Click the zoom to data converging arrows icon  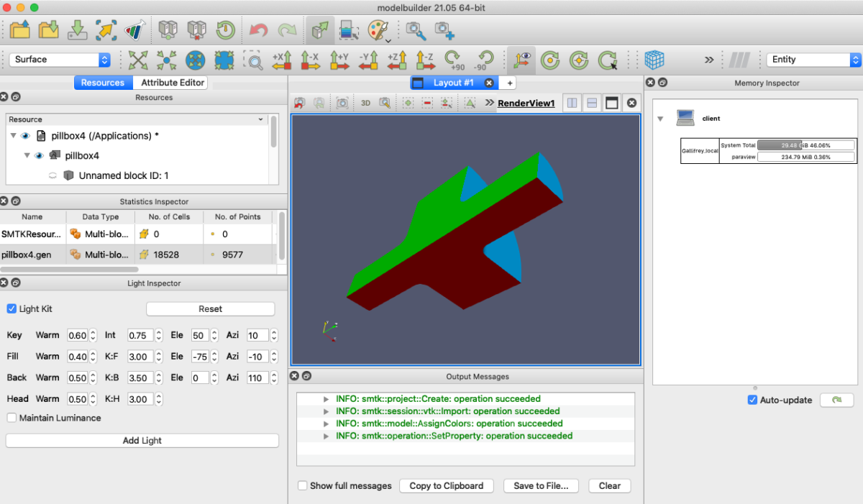(x=167, y=60)
